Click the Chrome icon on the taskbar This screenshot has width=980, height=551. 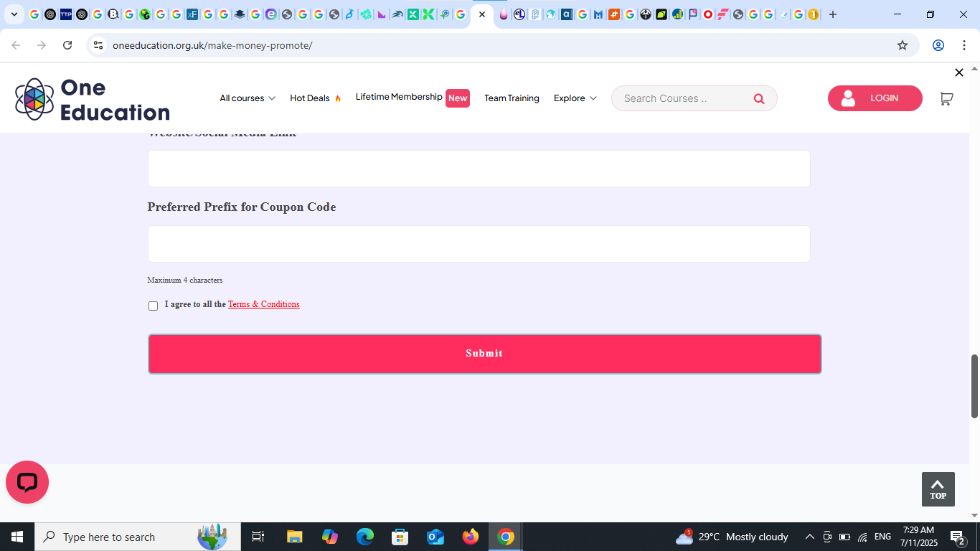pyautogui.click(x=506, y=537)
